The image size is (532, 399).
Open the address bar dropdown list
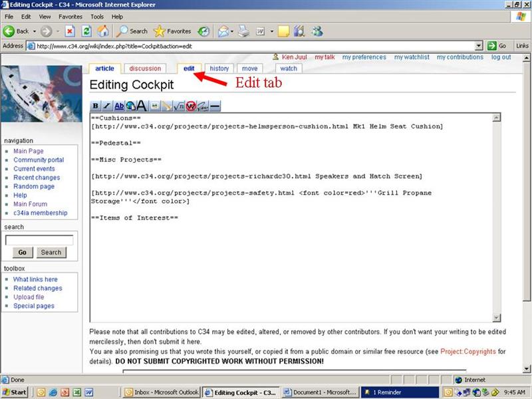(x=479, y=46)
